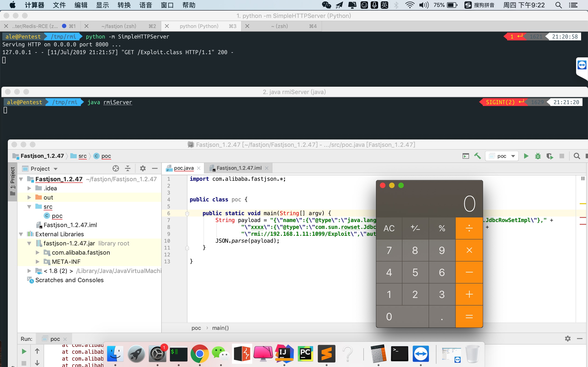Click the Run with Coverage icon
The width and height of the screenshot is (588, 367).
click(x=550, y=156)
